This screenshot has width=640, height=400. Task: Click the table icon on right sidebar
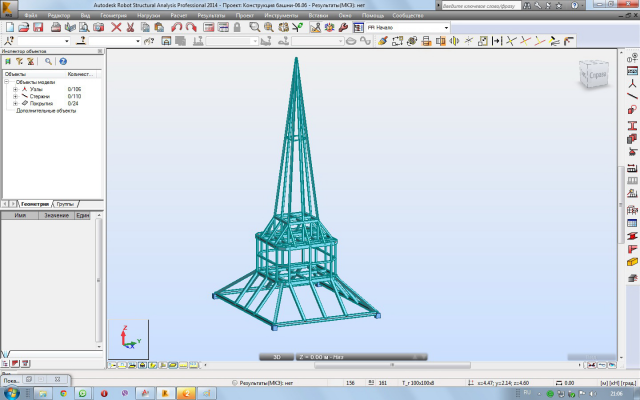click(632, 223)
